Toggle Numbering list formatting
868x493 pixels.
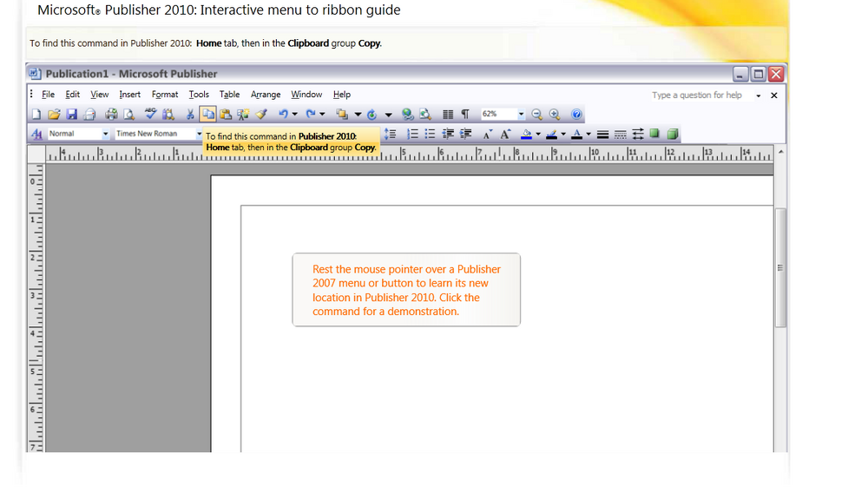coord(412,134)
